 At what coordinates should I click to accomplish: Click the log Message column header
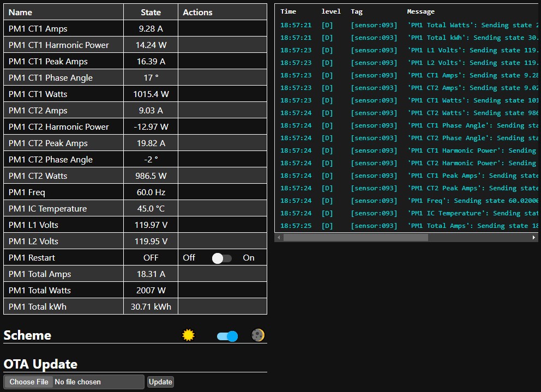point(420,12)
